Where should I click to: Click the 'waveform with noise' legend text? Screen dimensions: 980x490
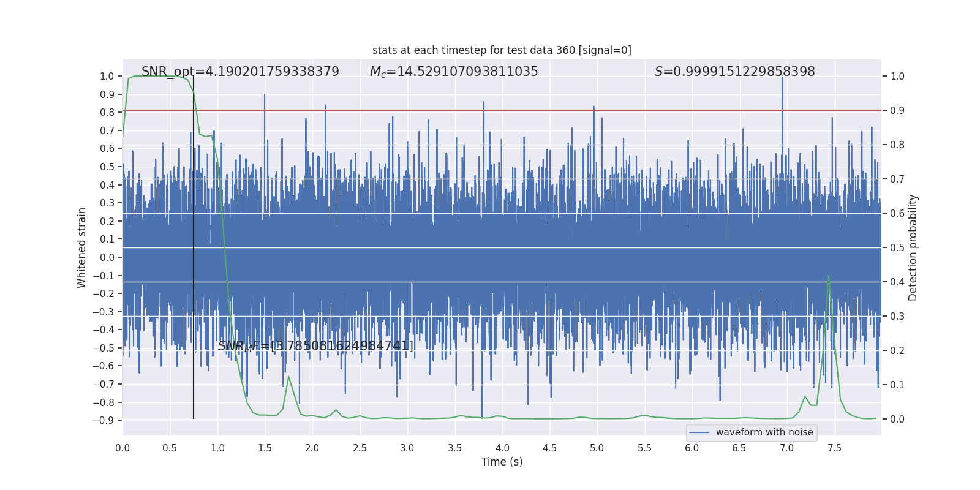tap(764, 432)
